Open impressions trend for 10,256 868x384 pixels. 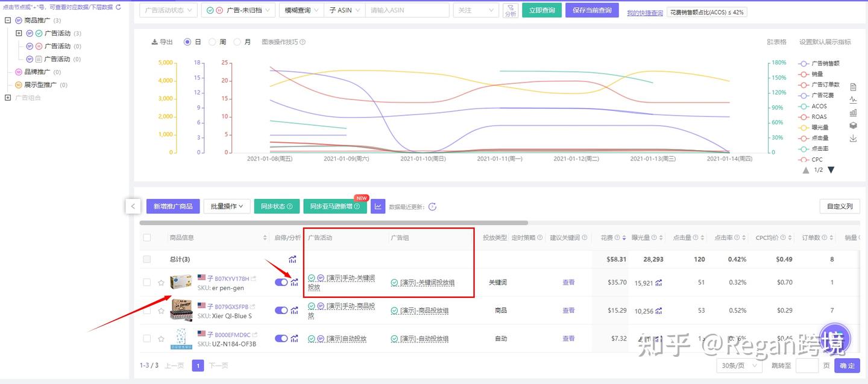pyautogui.click(x=659, y=310)
